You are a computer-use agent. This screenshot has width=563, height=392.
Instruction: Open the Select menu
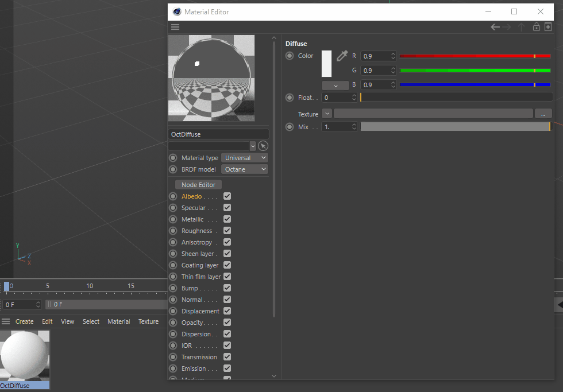point(91,321)
